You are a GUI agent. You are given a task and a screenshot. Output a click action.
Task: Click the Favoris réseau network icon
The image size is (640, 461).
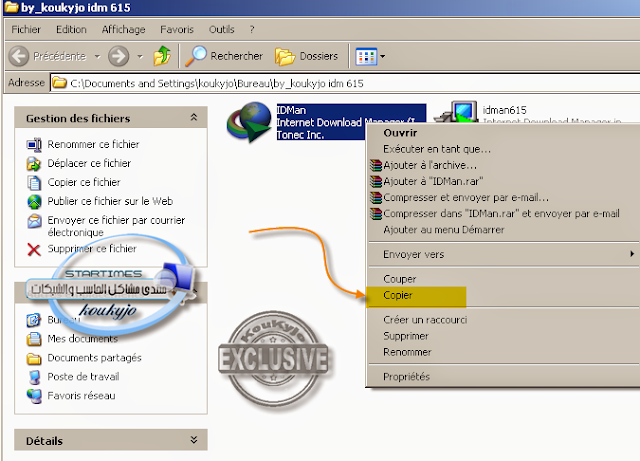pyautogui.click(x=34, y=396)
